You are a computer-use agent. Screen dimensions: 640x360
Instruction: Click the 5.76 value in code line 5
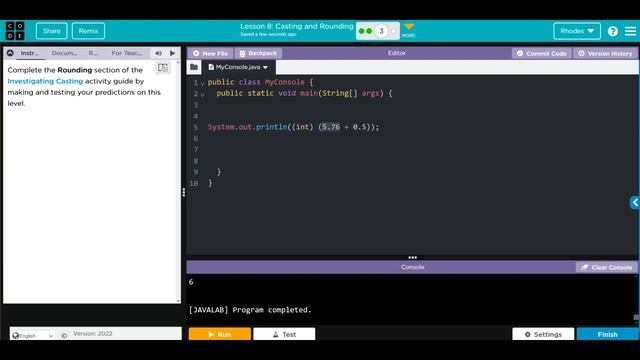(331, 127)
